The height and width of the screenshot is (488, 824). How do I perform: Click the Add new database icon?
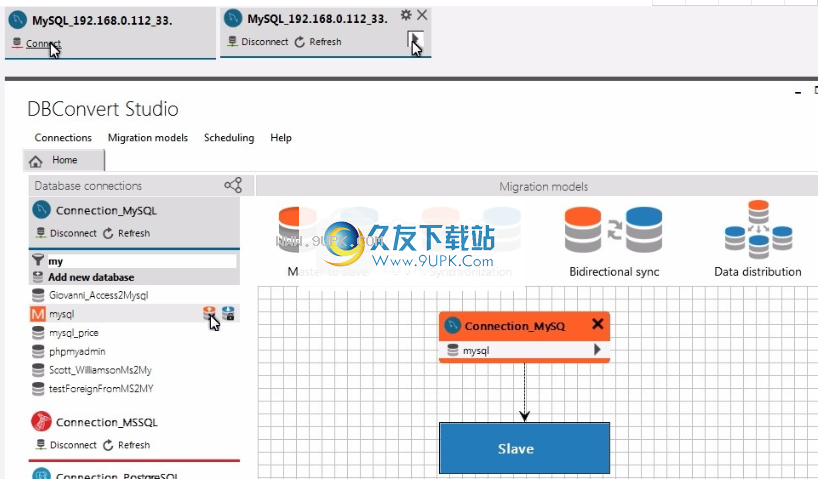pos(38,277)
